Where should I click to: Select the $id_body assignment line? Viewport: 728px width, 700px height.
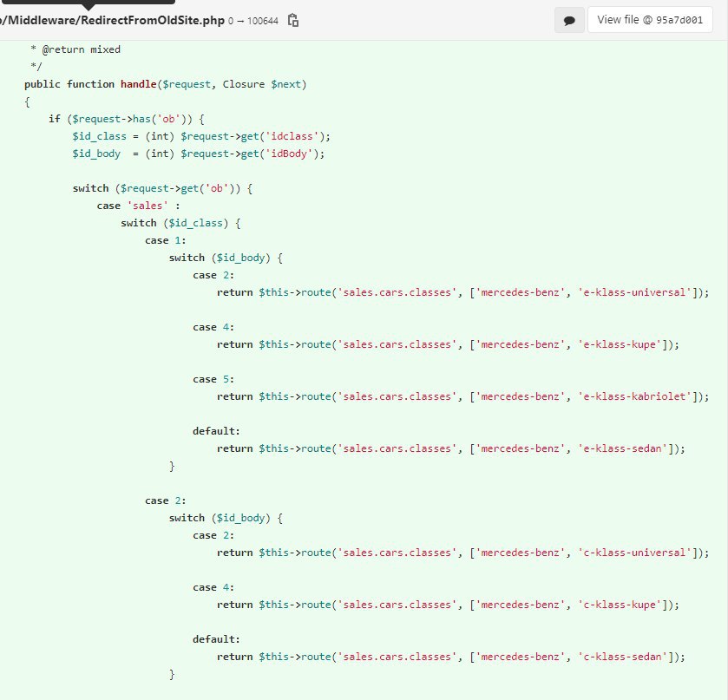[x=198, y=154]
